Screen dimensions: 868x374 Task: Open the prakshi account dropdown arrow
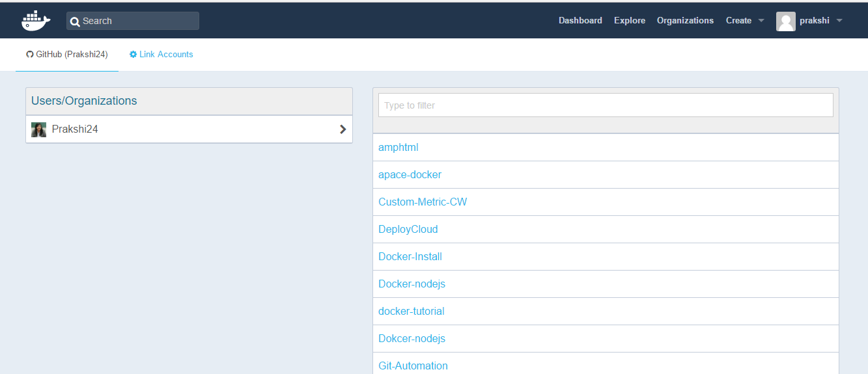coord(839,21)
